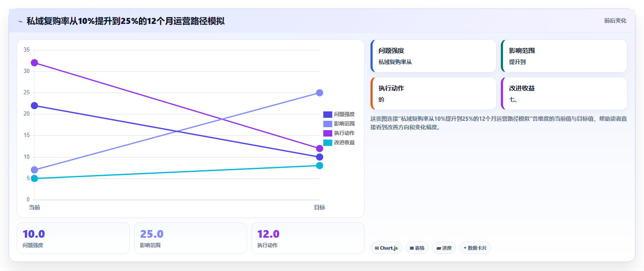This screenshot has height=271, width=644.
Task: Click the 进度 chip icon
Action: 438,248
